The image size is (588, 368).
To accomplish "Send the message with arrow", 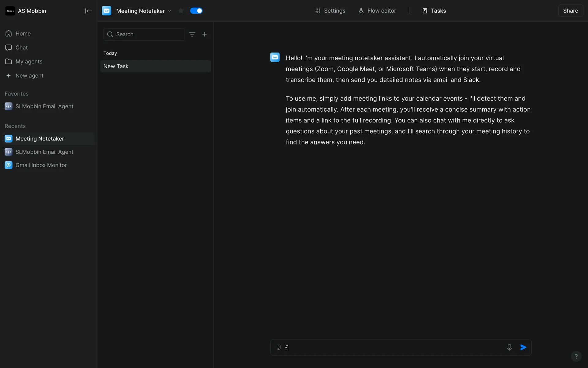I will coord(523,347).
